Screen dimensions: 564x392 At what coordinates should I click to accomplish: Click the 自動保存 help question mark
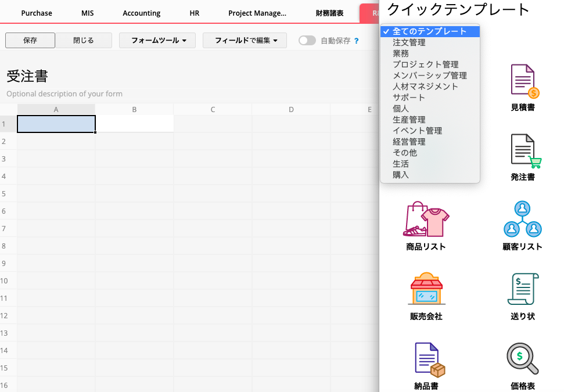pos(356,41)
